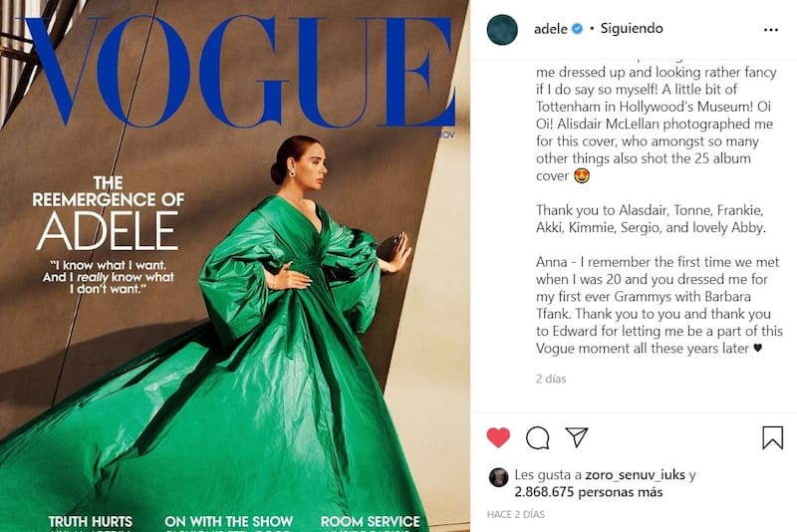
Task: Save post with the bookmark icon
Action: coord(772,437)
